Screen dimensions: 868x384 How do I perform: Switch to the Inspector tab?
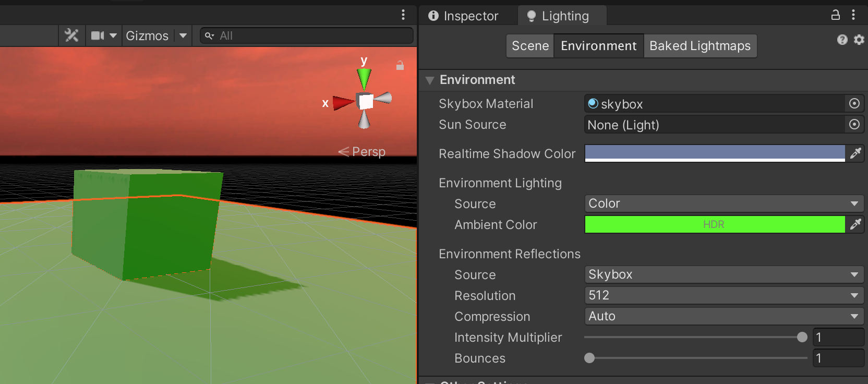[464, 16]
